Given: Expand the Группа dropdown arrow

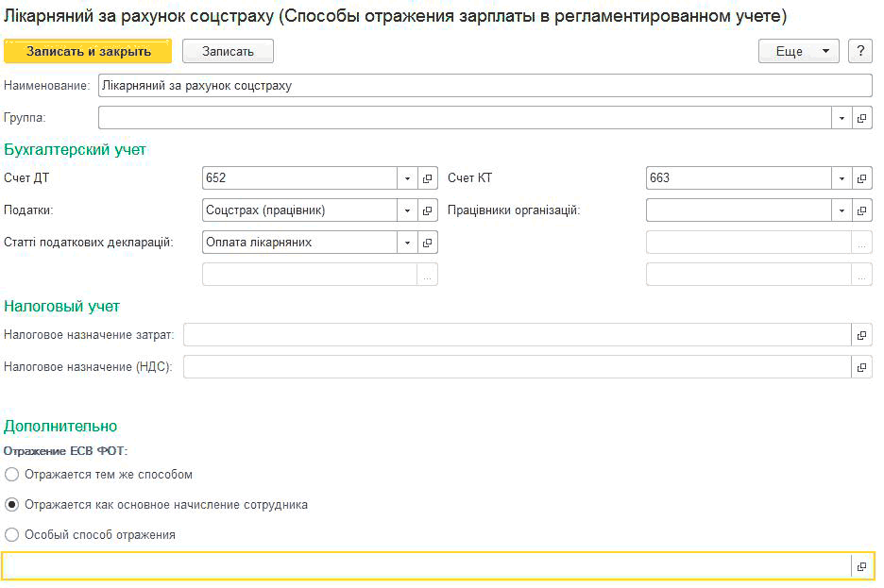Looking at the screenshot, I should click(841, 118).
